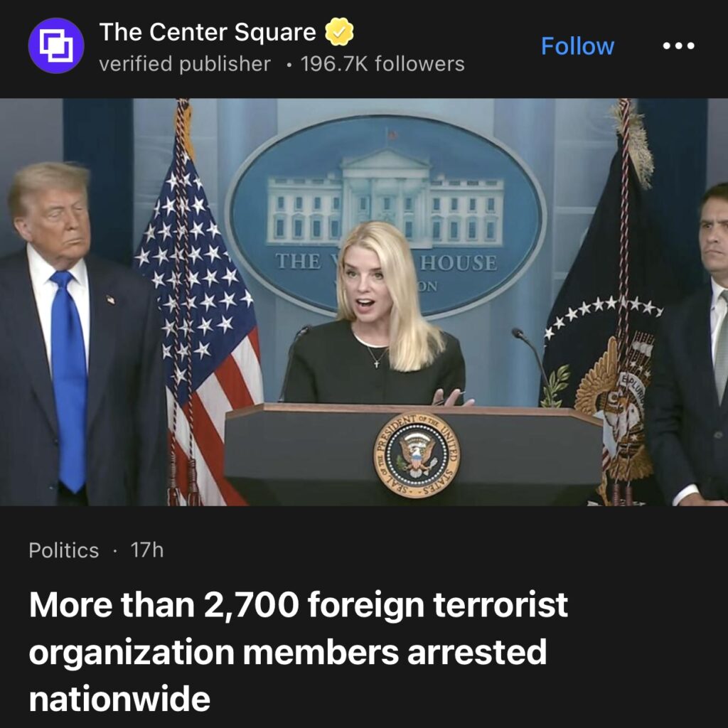Open The Center Square purple logo avatar

[56, 45]
